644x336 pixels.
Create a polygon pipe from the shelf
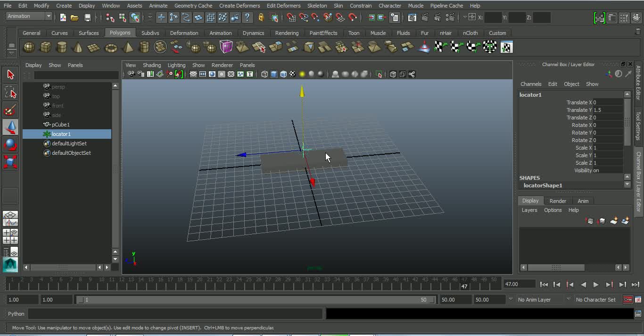[x=144, y=47]
